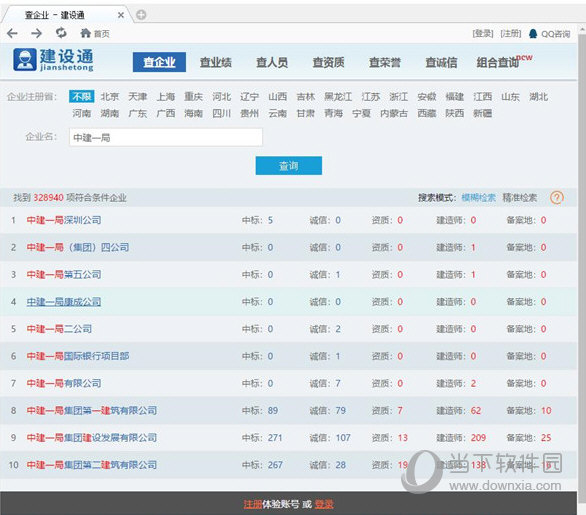Open 中建一局第五公司 result
Viewport: 586px width, 515px height.
(x=64, y=275)
